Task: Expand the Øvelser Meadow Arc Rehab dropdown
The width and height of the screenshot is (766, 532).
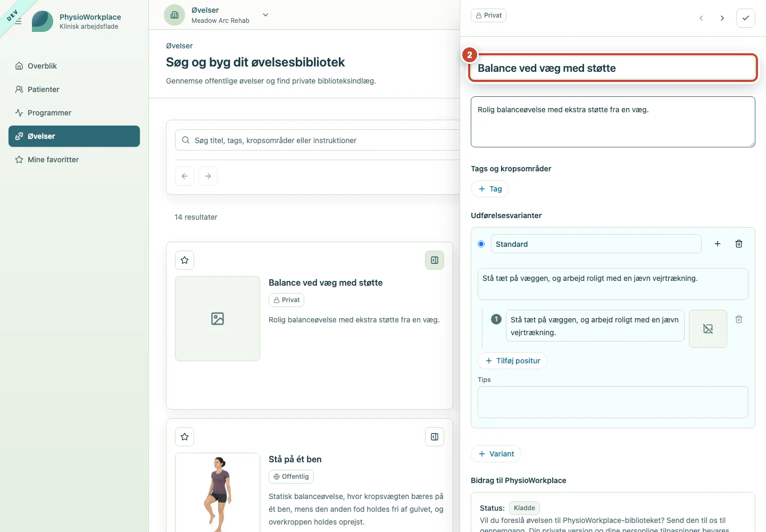Action: point(265,15)
